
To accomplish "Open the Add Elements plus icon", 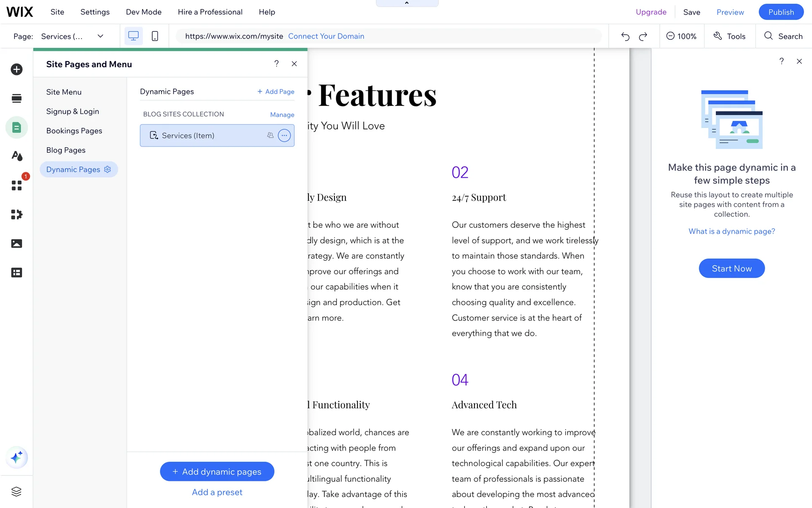I will coord(16,69).
